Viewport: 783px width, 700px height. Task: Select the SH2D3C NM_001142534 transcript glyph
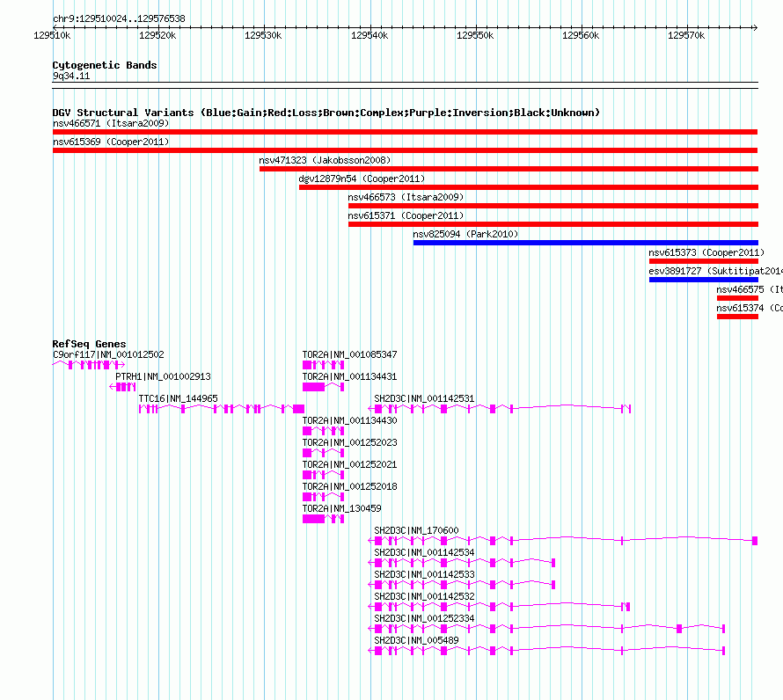click(461, 563)
